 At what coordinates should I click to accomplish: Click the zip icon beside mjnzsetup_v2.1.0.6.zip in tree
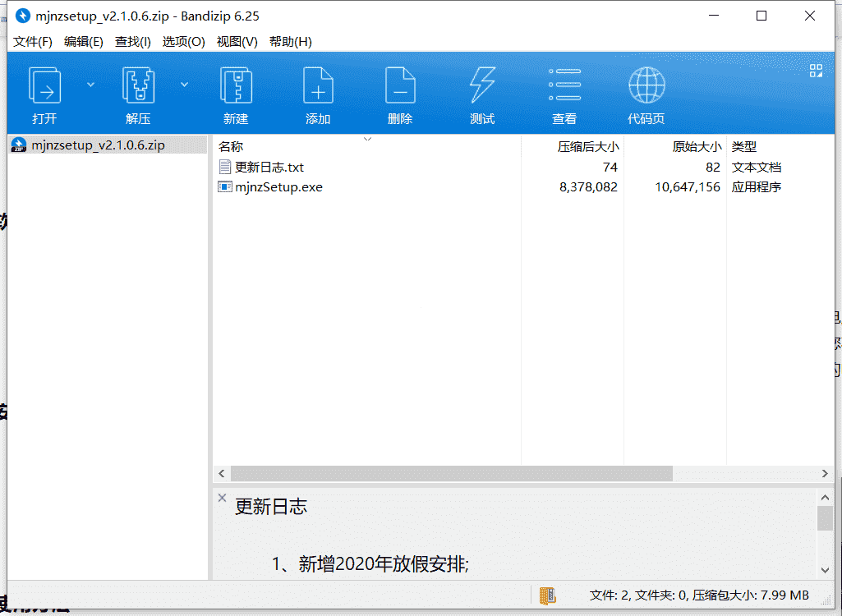pyautogui.click(x=19, y=145)
